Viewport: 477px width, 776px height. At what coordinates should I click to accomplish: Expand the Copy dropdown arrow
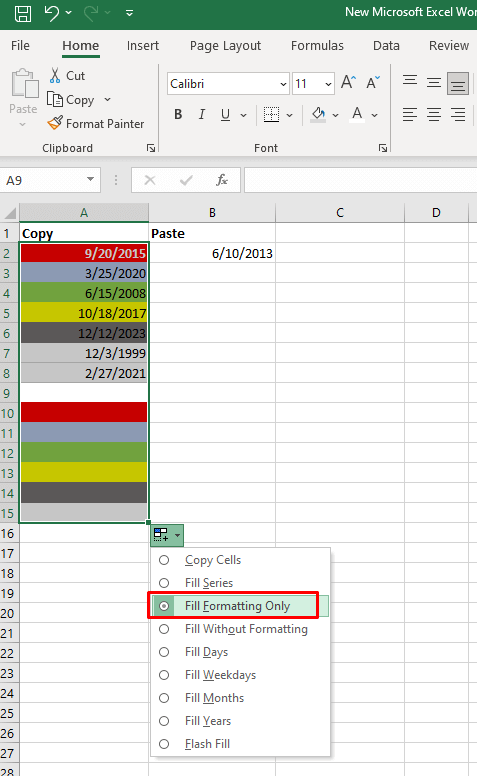(x=107, y=99)
